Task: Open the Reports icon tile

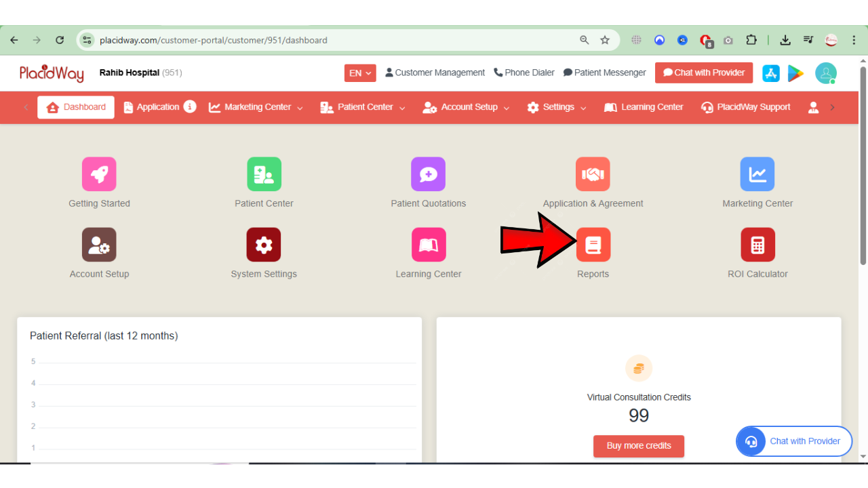Action: click(x=593, y=245)
